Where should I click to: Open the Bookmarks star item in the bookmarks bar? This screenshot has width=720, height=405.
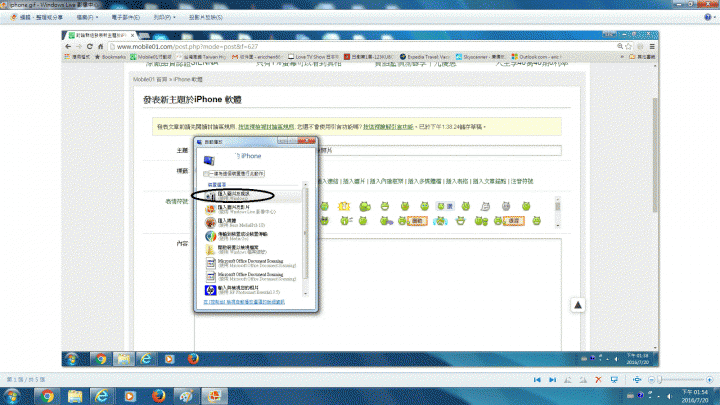click(x=110, y=57)
